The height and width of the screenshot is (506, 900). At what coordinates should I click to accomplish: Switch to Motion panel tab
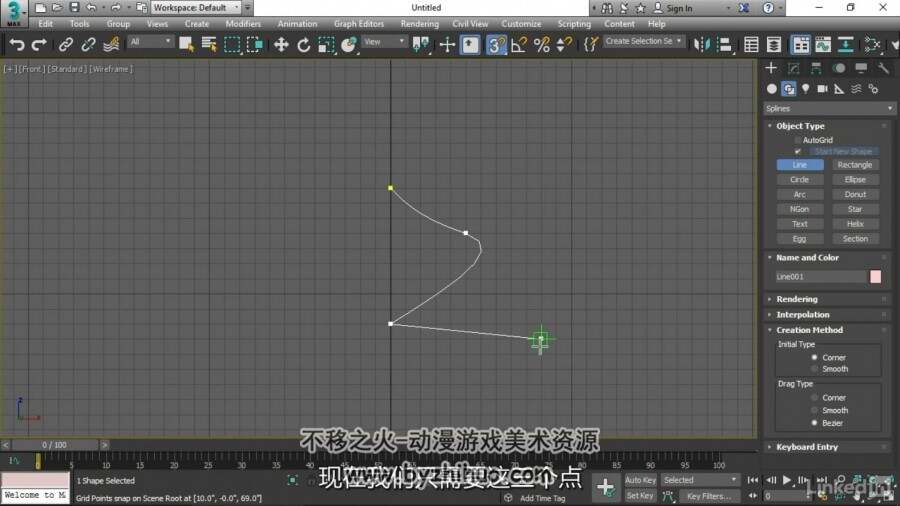point(839,68)
